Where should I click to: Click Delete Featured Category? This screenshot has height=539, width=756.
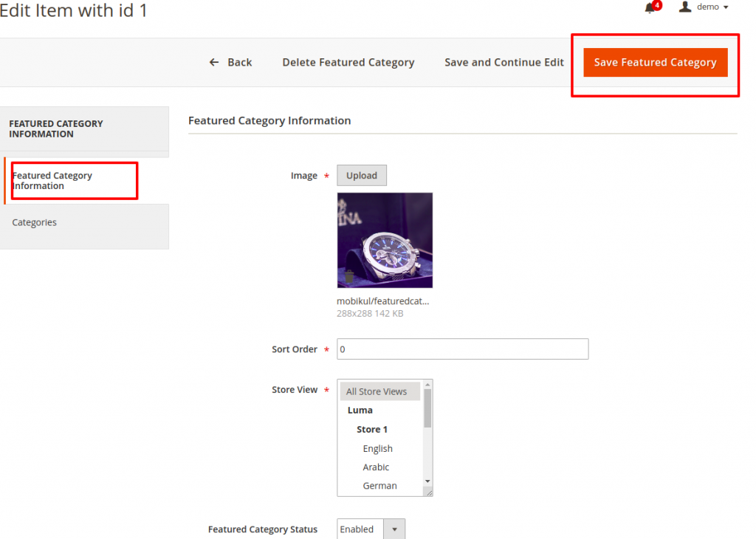(x=348, y=63)
